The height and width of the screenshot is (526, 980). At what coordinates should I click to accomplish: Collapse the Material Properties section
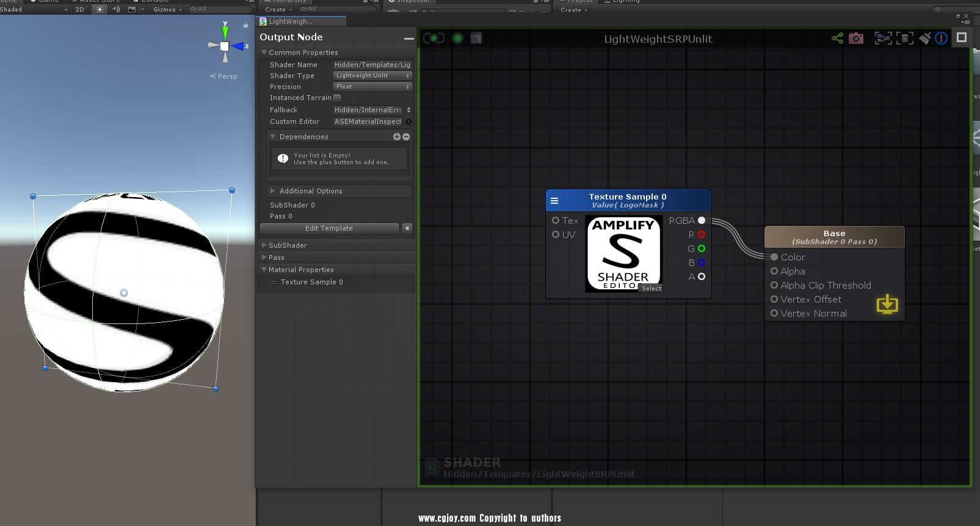264,270
